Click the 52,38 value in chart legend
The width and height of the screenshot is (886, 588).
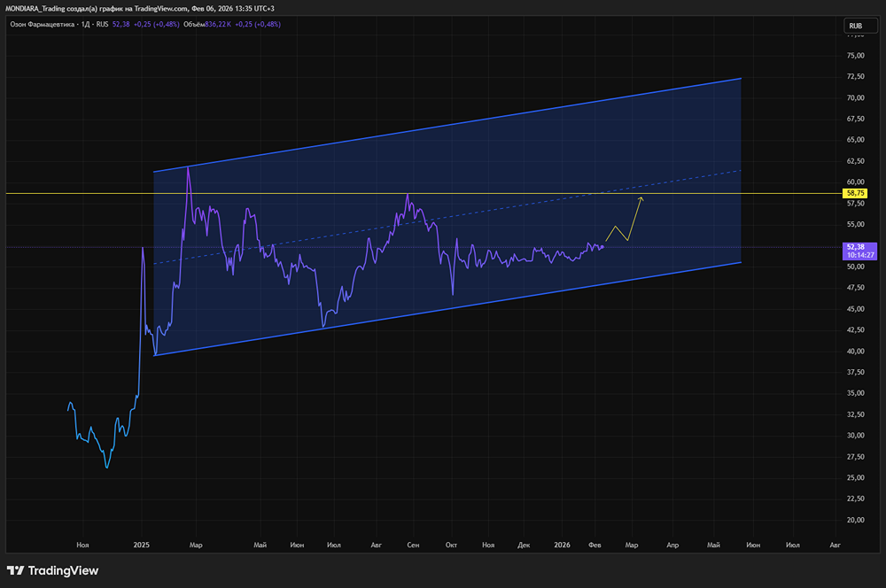pos(120,24)
